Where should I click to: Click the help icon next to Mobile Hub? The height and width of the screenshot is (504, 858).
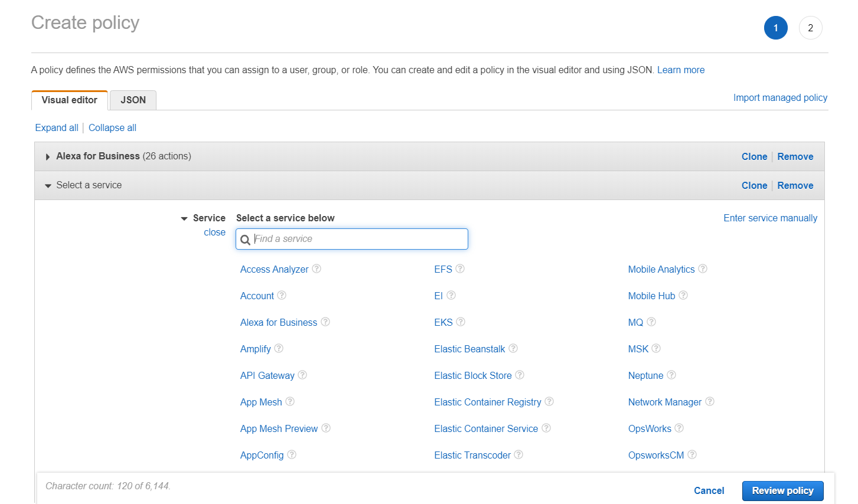point(683,295)
